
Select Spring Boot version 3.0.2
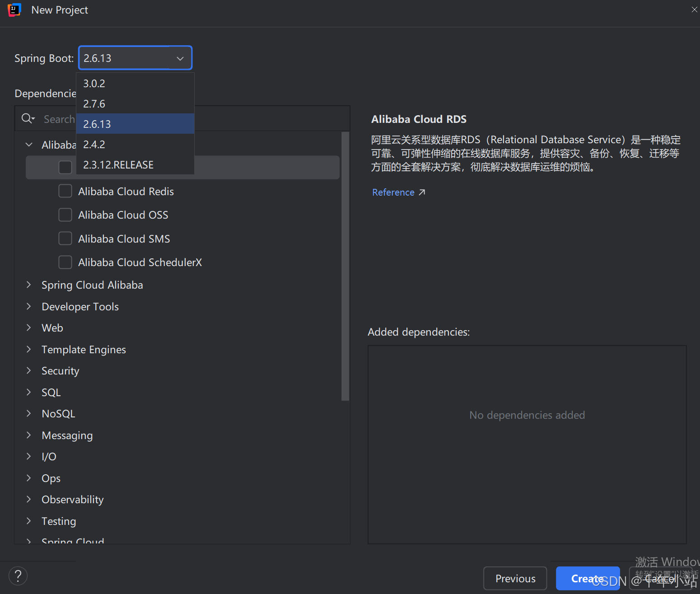coord(135,84)
